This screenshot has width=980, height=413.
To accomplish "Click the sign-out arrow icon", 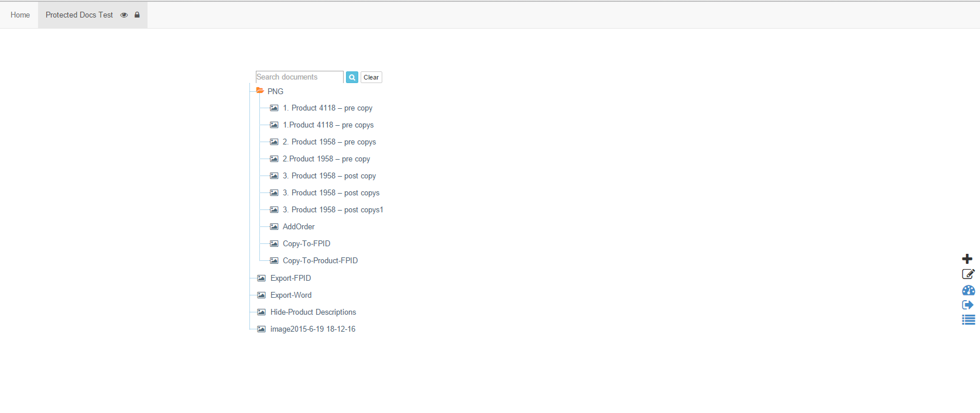I will click(967, 305).
